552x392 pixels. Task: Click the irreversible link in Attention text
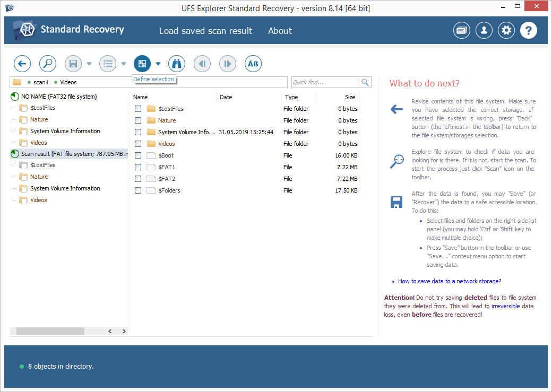coord(505,306)
